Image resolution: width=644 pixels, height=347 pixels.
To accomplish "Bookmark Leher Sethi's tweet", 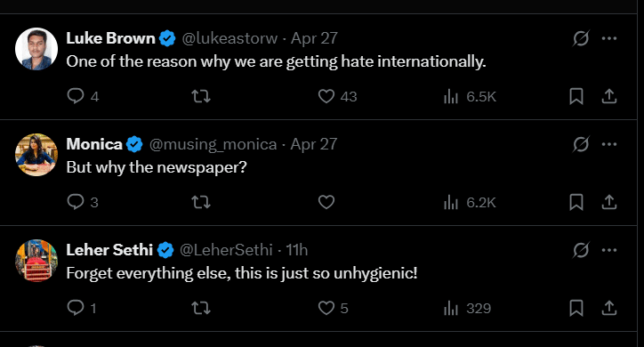I will (576, 308).
